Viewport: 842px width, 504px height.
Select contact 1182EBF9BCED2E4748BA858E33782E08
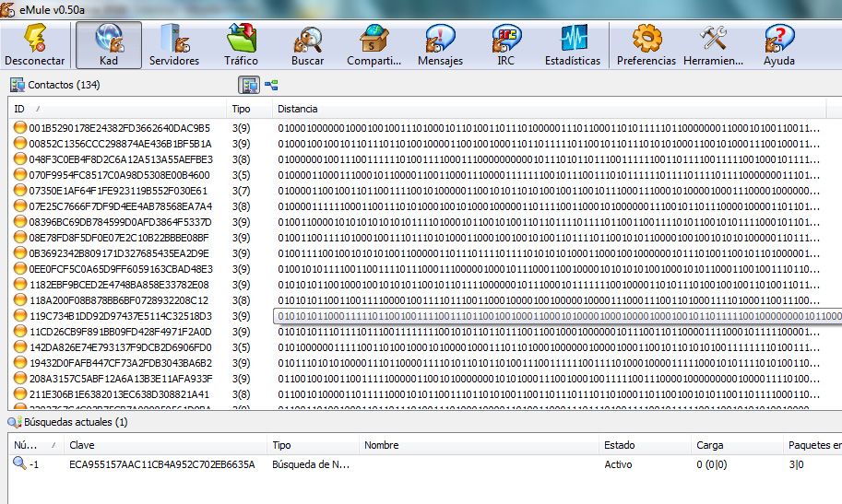point(119,285)
